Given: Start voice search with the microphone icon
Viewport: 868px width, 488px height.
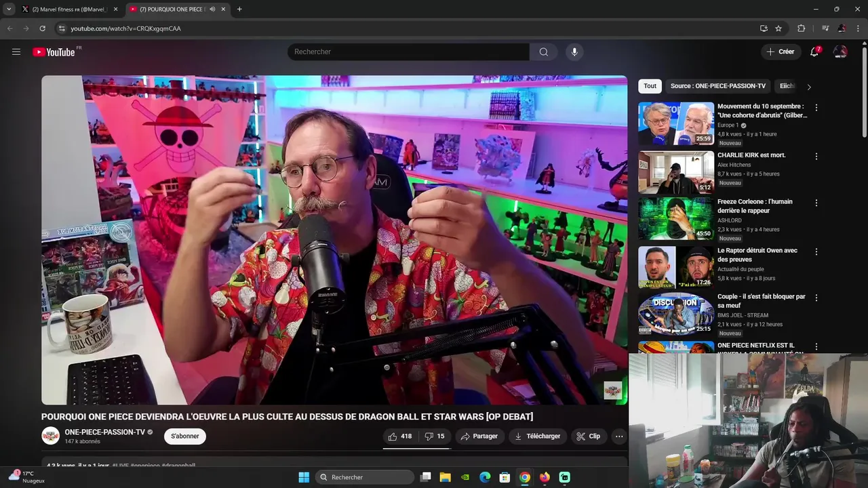Looking at the screenshot, I should (574, 52).
